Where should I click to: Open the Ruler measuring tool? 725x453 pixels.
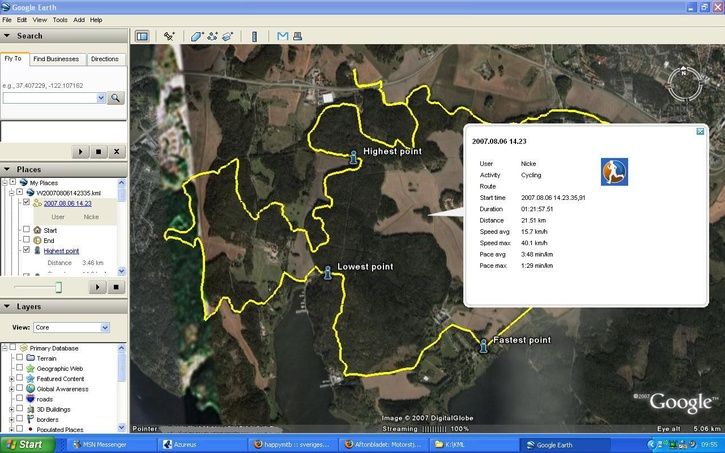(254, 36)
